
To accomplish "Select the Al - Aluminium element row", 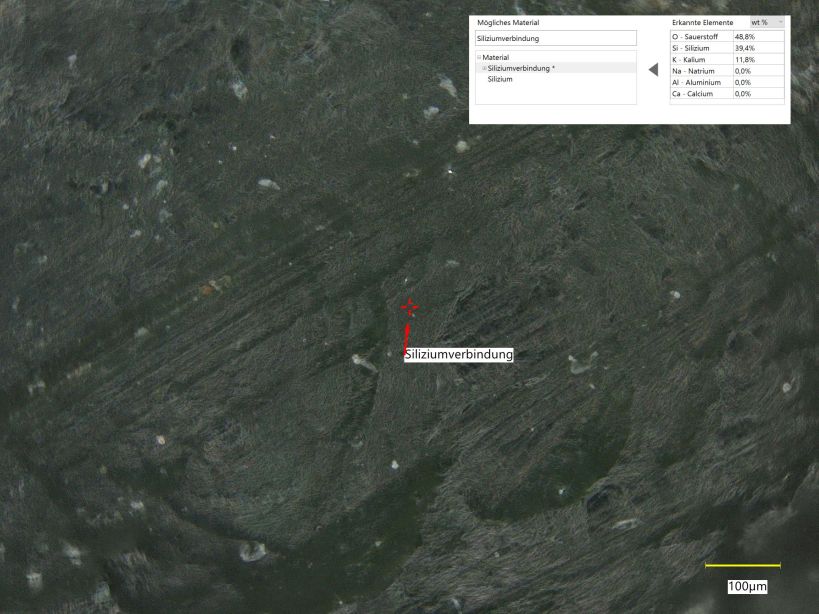I will 700,82.
